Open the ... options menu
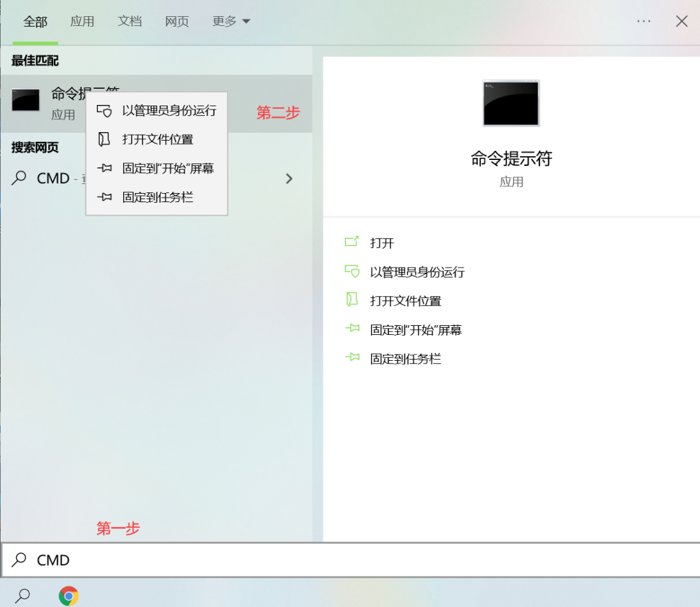The image size is (700, 607). [644, 21]
